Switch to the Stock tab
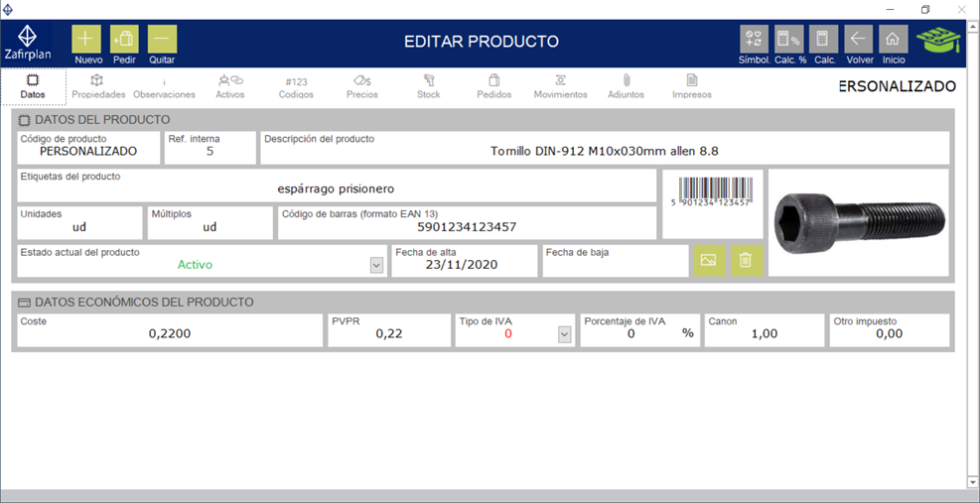Viewport: 980px width, 503px height. pyautogui.click(x=429, y=86)
